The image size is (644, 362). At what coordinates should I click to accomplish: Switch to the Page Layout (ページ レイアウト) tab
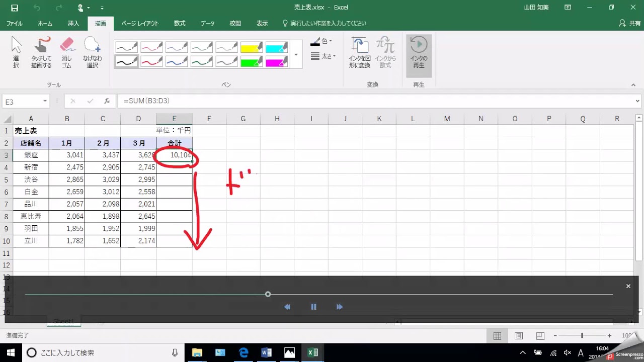click(140, 24)
